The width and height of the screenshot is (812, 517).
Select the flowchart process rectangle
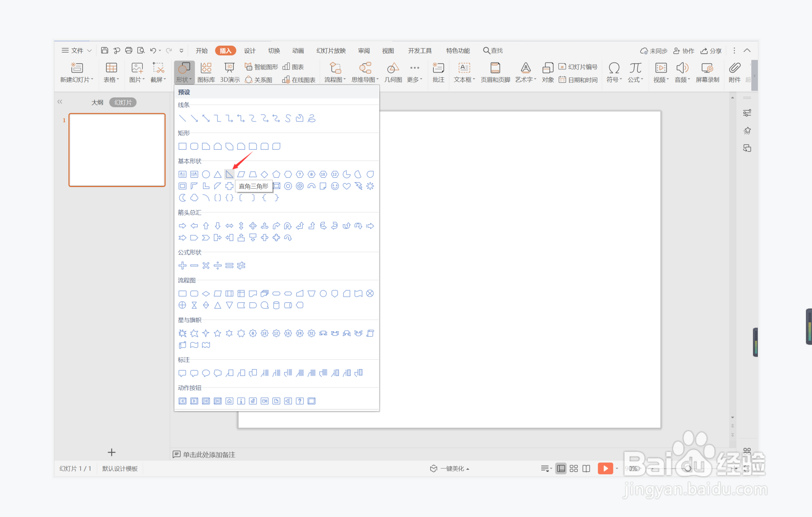[182, 293]
